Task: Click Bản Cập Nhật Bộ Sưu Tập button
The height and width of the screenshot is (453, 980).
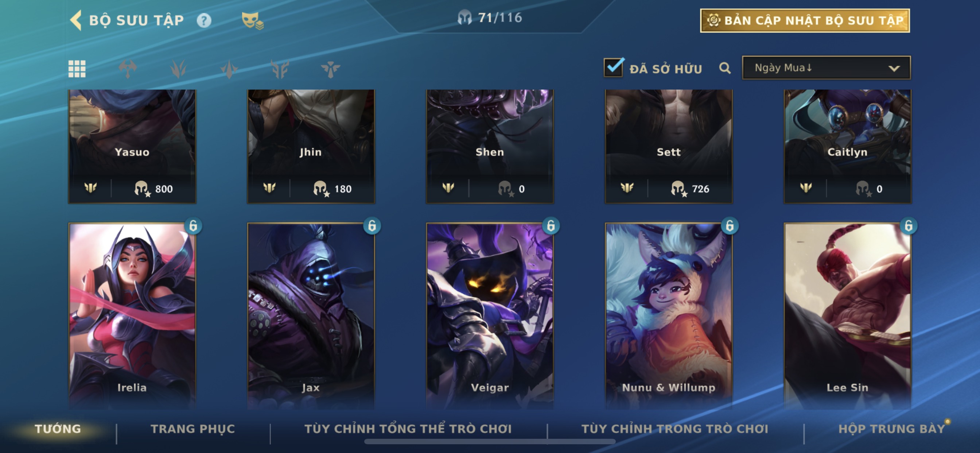Action: (805, 20)
